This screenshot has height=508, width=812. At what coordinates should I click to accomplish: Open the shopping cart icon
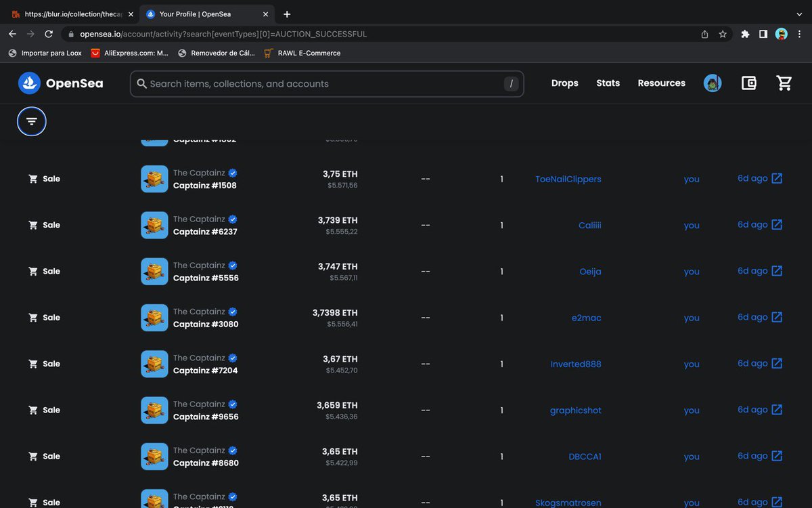[784, 83]
